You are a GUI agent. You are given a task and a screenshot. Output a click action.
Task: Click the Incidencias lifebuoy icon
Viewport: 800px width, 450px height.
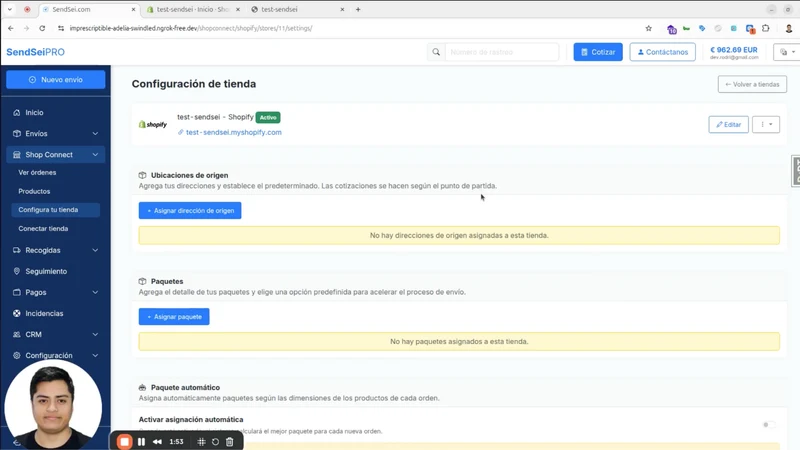pos(17,313)
